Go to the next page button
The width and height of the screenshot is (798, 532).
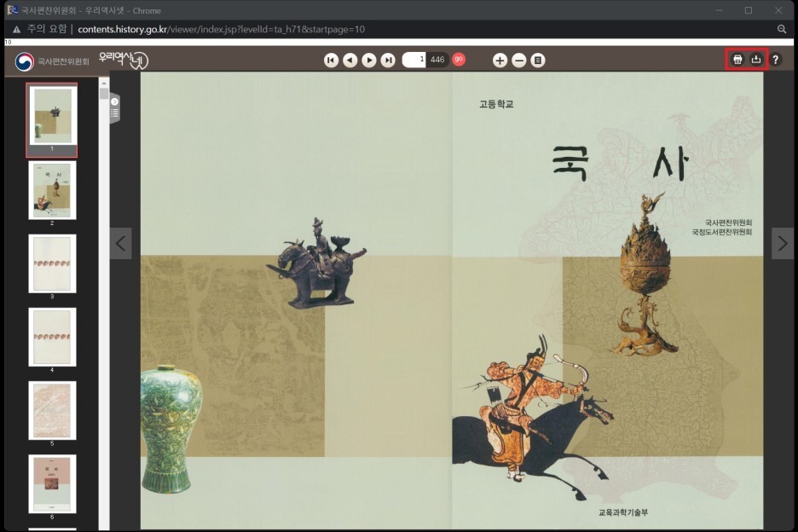click(369, 60)
